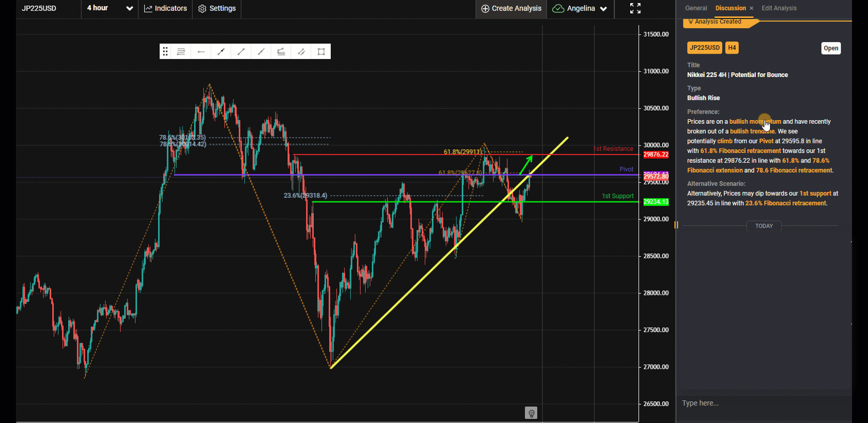Open the Indicators menu
This screenshot has width=868, height=423.
pos(165,9)
